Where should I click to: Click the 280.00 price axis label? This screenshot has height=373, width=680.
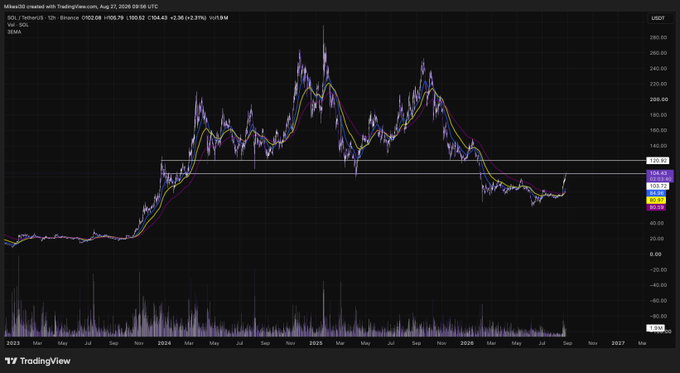tap(658, 38)
